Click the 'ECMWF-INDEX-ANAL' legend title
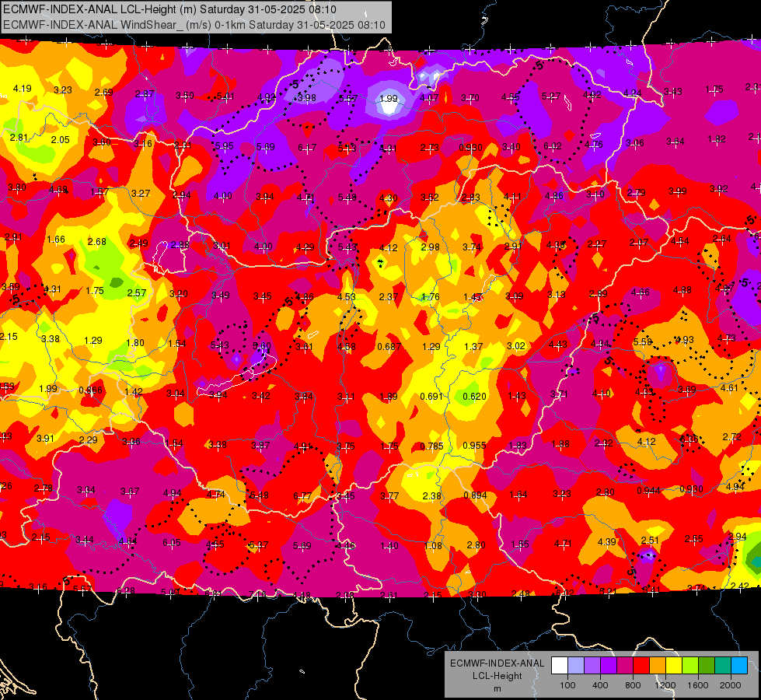The height and width of the screenshot is (700, 761). coord(497,663)
